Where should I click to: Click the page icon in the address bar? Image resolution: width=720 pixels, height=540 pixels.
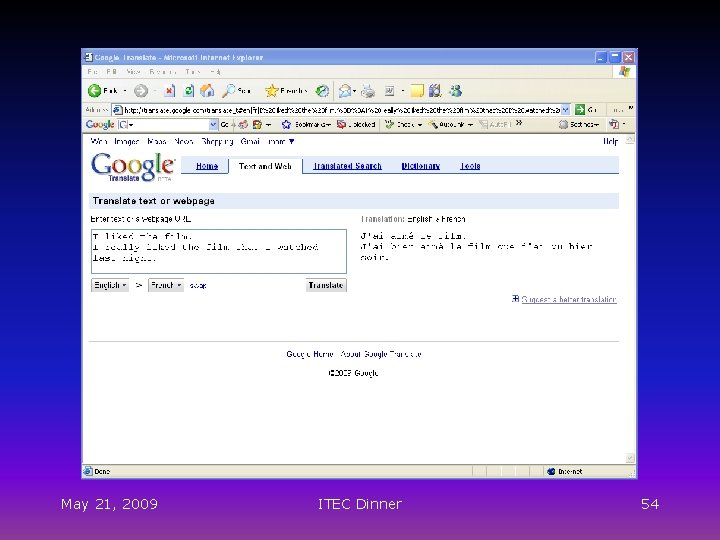pyautogui.click(x=118, y=110)
